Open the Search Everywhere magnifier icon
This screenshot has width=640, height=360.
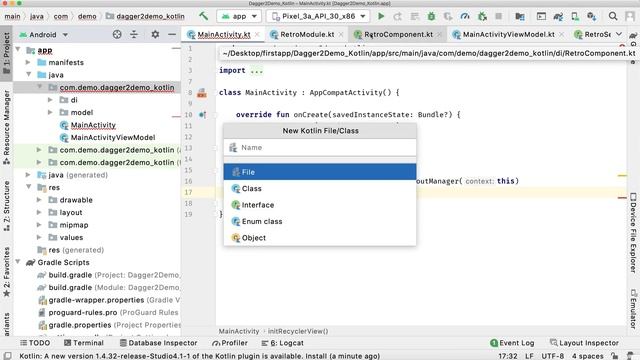click(x=613, y=16)
